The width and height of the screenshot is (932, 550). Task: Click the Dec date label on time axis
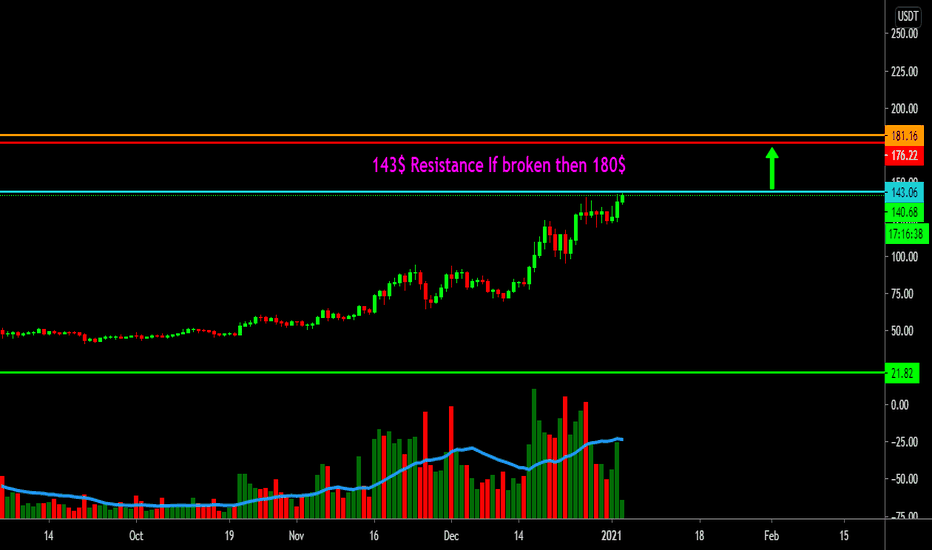click(x=451, y=536)
